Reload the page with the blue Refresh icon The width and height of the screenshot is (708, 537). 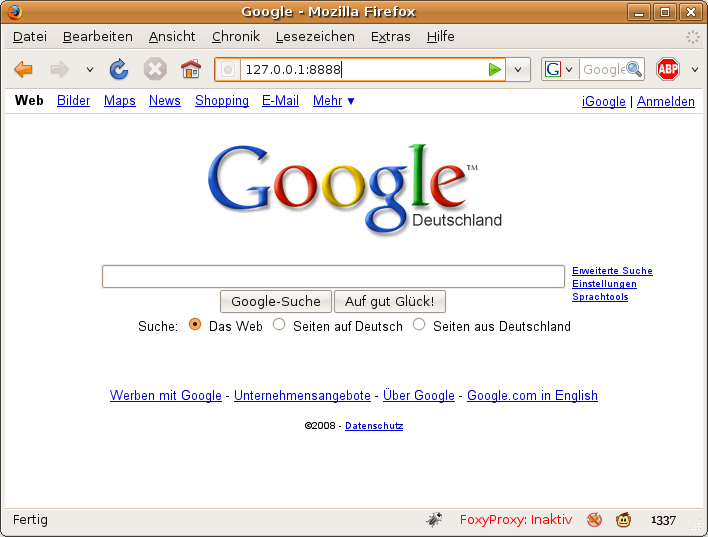pyautogui.click(x=119, y=70)
